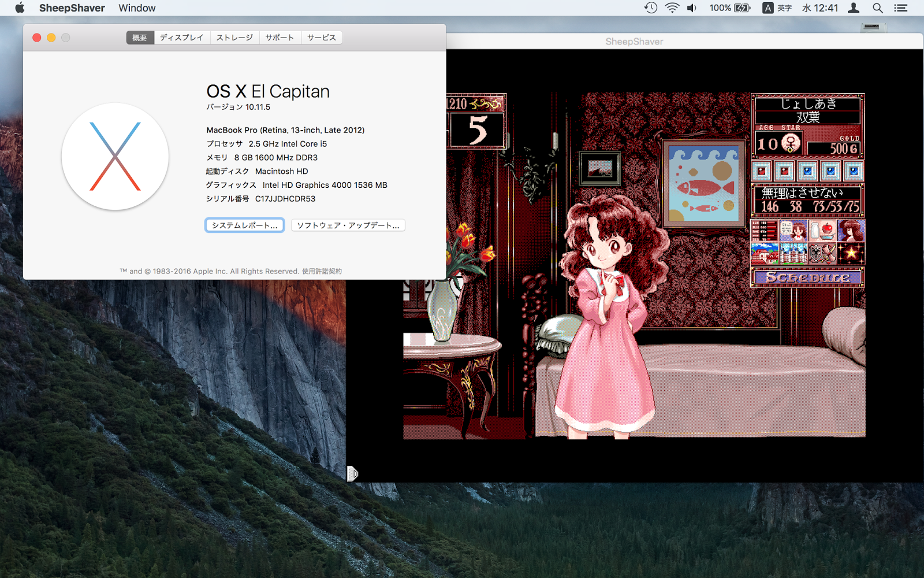Image resolution: width=924 pixels, height=578 pixels.
Task: Click the OS X logo image
Action: [x=115, y=156]
